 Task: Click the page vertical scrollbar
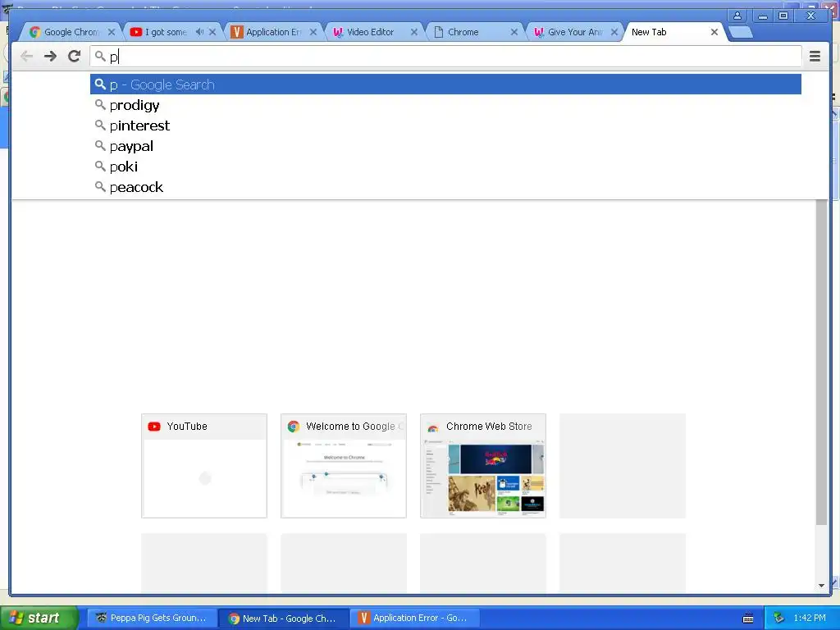pyautogui.click(x=821, y=362)
